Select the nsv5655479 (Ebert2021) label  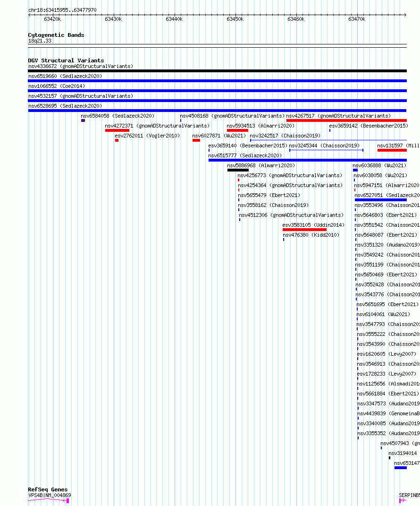pos(269,195)
